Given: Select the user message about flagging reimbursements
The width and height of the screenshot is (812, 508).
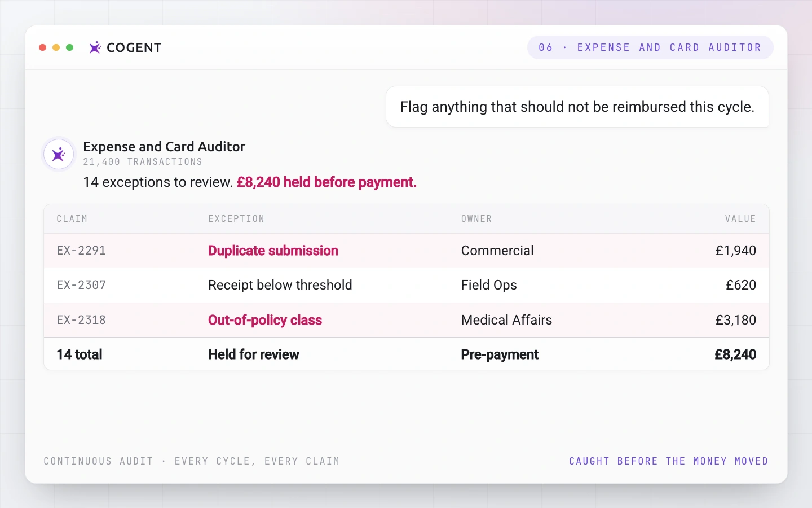Looking at the screenshot, I should [577, 107].
